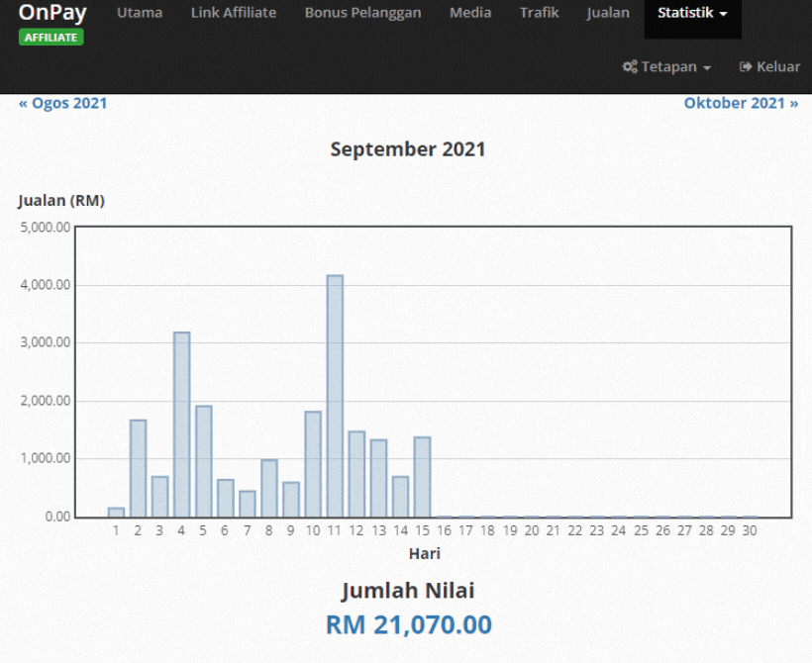Log out using the Keluar link
Viewport: 812px width, 663px height.
pyautogui.click(x=777, y=67)
